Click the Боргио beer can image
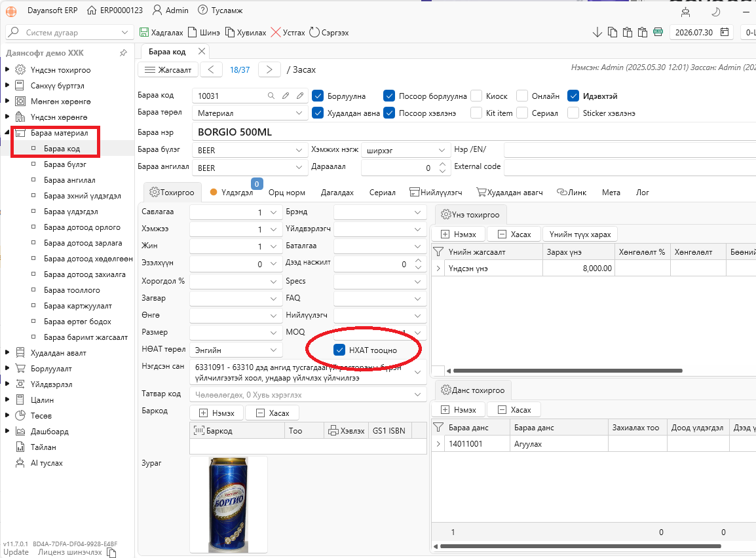 click(x=229, y=504)
